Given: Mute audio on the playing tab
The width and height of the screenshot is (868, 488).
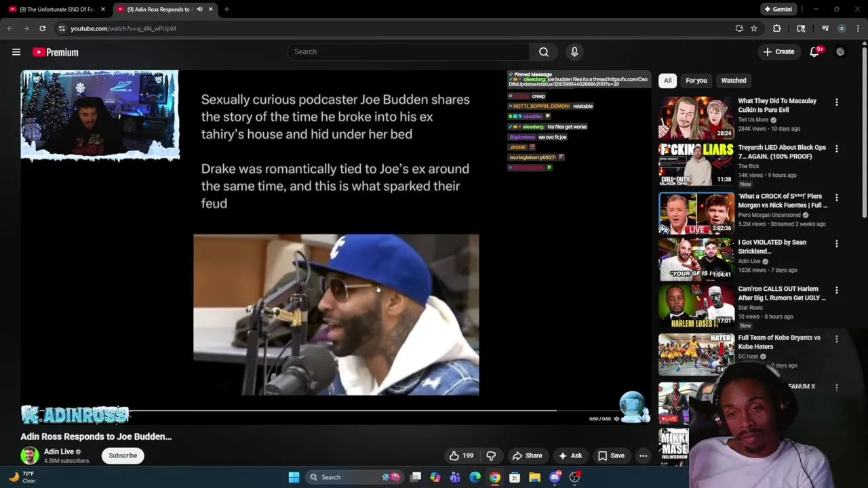Looking at the screenshot, I should [x=199, y=9].
